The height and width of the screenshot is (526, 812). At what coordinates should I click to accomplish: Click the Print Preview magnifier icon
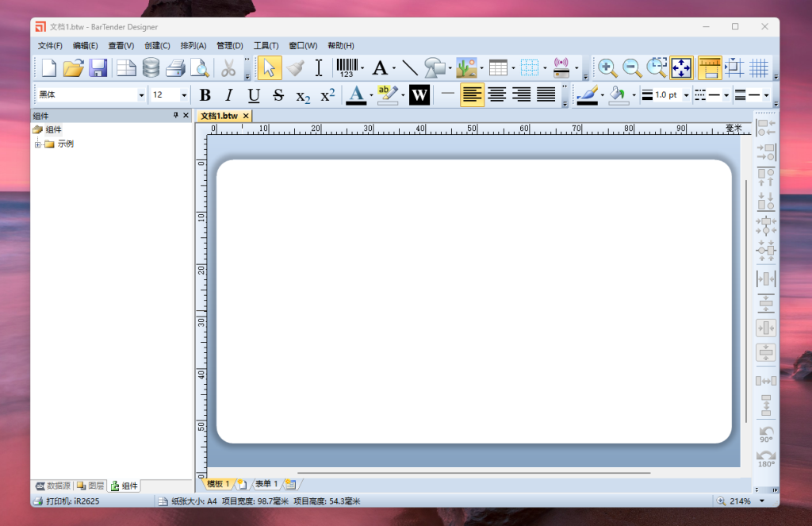pos(200,67)
